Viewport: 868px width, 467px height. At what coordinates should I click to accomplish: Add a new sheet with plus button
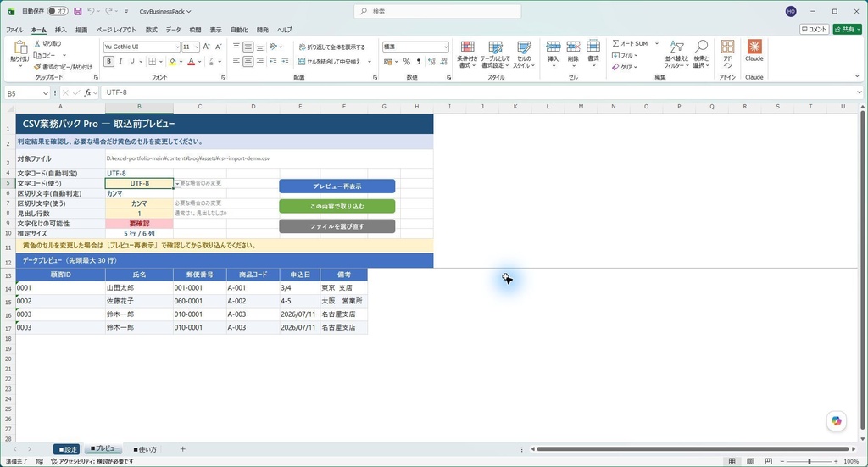pyautogui.click(x=183, y=448)
